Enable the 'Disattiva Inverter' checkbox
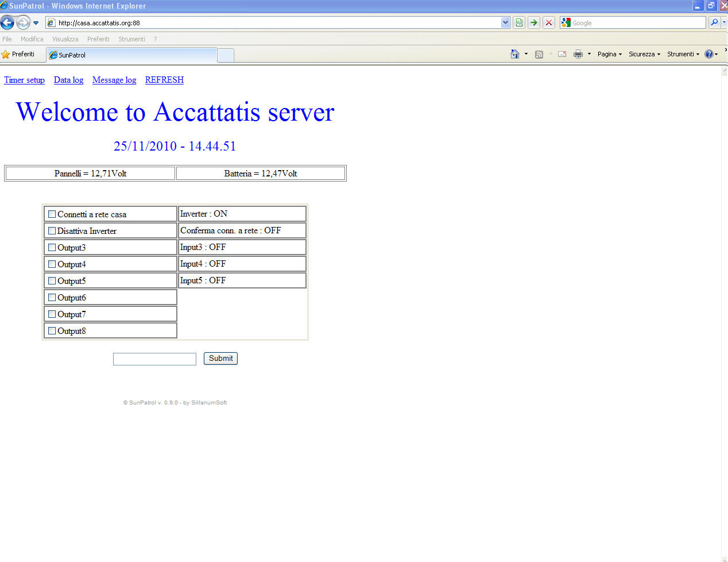Viewport: 728px width, 562px height. point(52,231)
